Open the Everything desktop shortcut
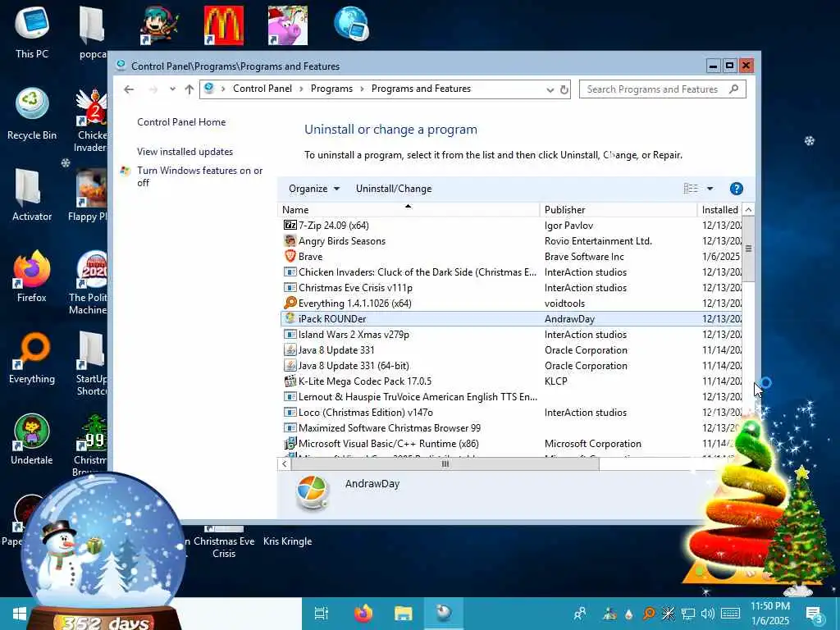The height and width of the screenshot is (630, 840). coord(32,358)
